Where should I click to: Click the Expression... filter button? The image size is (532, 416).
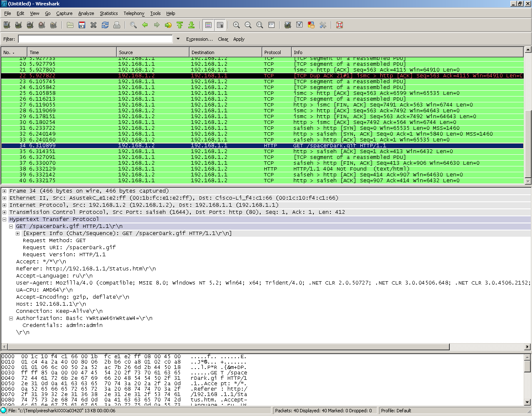click(199, 39)
